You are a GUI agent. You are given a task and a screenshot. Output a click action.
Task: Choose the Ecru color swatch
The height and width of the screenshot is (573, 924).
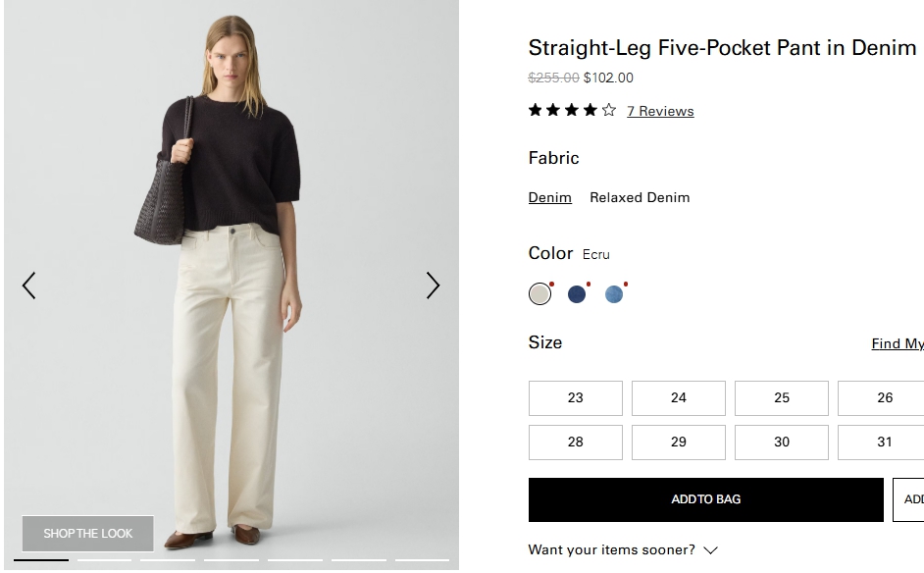(539, 293)
